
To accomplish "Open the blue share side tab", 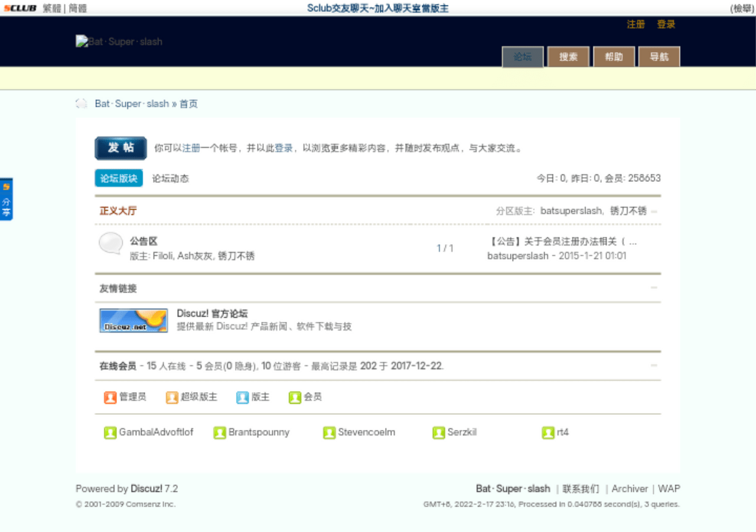I will tap(6, 199).
